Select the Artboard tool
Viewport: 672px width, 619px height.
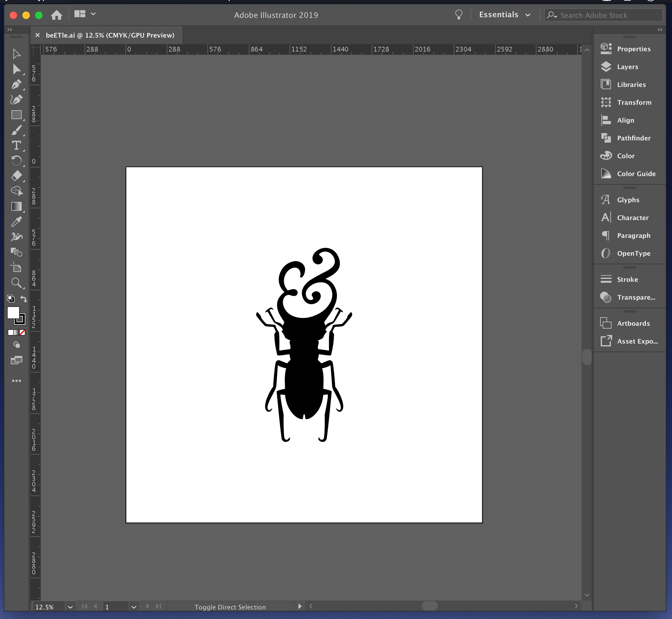pyautogui.click(x=17, y=267)
